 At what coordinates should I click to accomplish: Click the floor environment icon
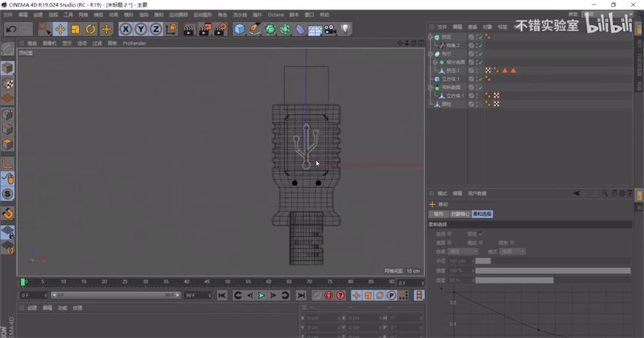(315, 30)
